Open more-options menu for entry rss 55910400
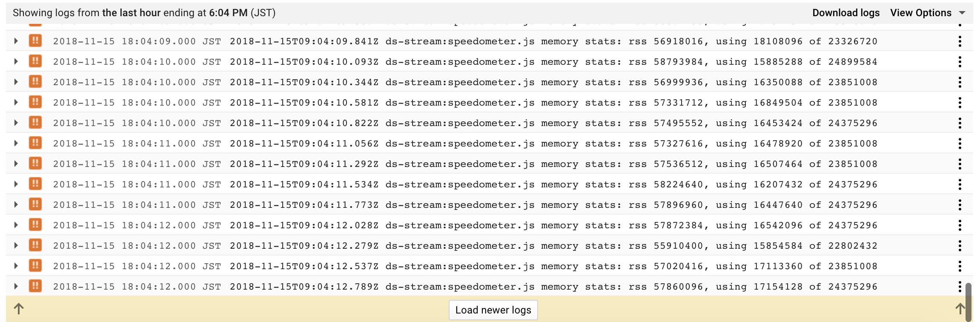The image size is (980, 322). (960, 245)
